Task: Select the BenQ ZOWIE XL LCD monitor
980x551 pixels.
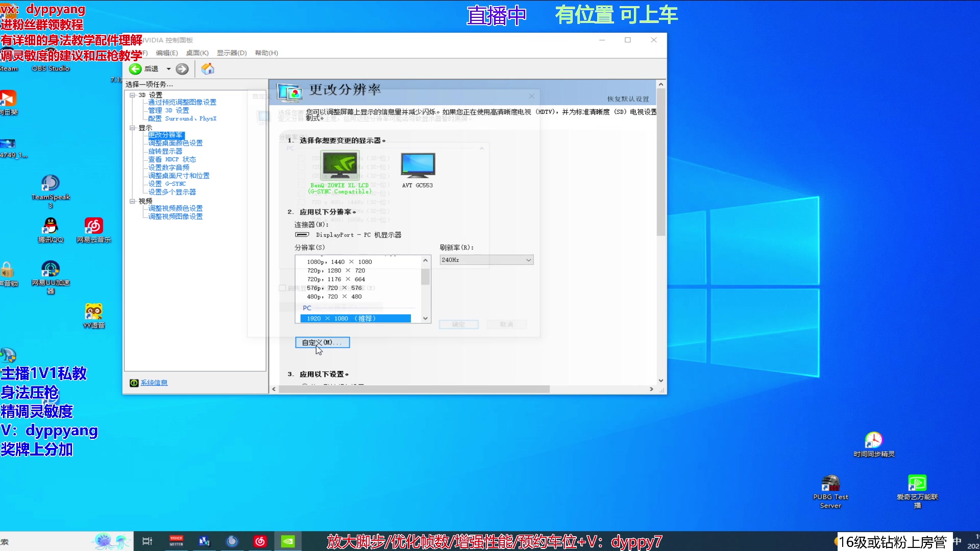Action: point(340,172)
